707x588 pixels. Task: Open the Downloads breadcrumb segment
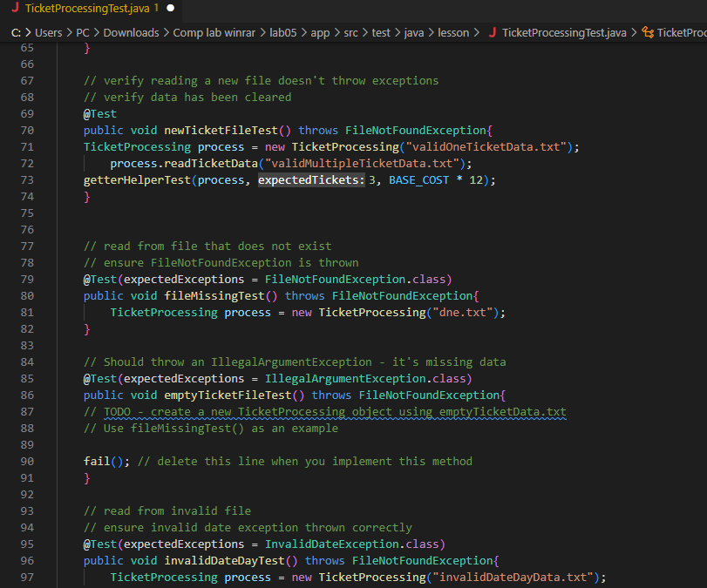coord(131,33)
